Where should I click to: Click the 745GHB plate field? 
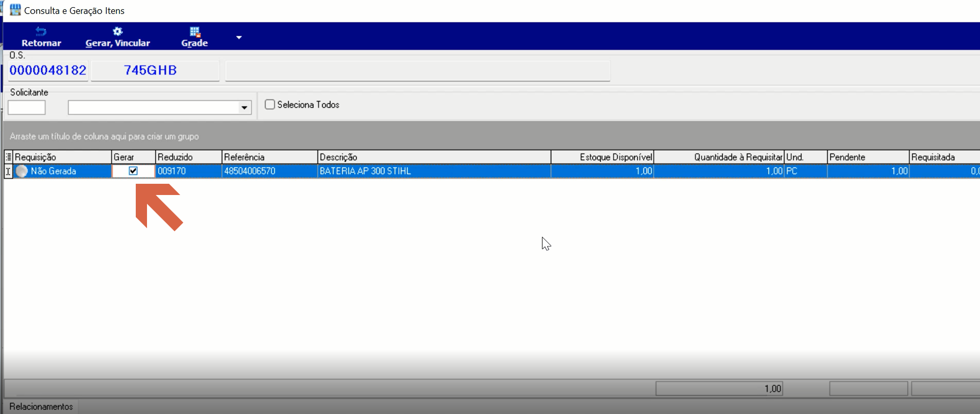(x=155, y=70)
